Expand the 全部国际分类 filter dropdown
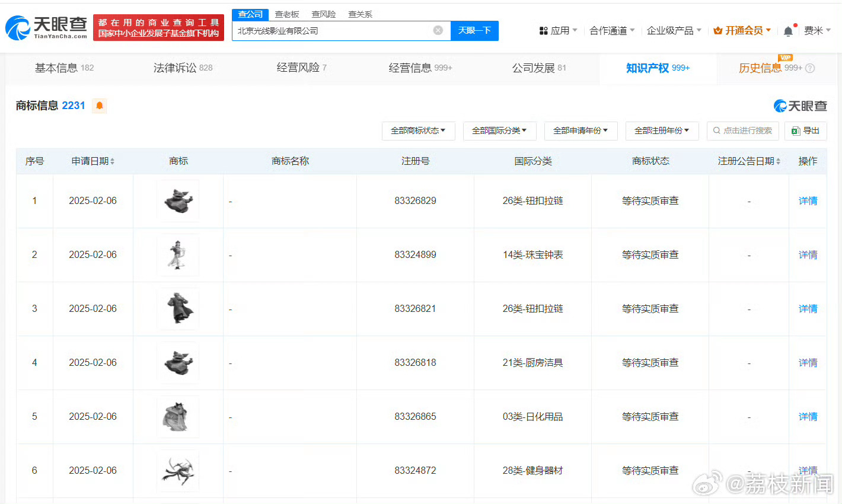 [x=500, y=130]
